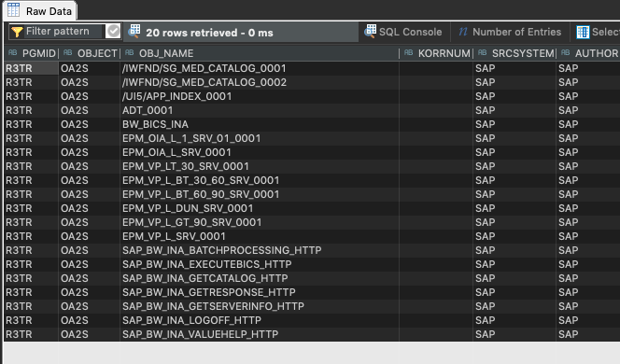Click the 20 rows retrieved status text
The height and width of the screenshot is (364, 620).
[x=209, y=33]
